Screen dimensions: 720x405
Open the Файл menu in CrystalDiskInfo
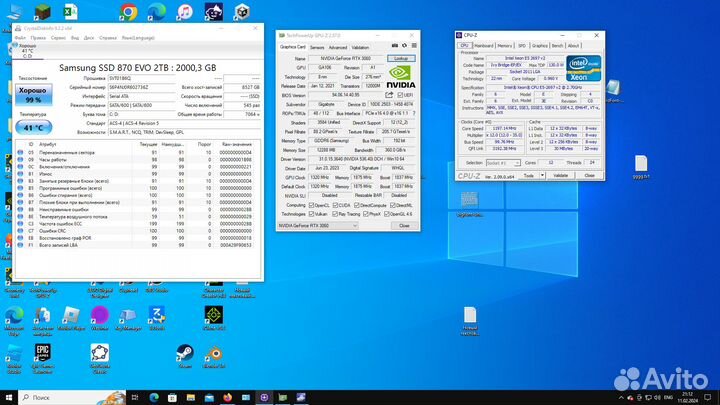pyautogui.click(x=20, y=38)
